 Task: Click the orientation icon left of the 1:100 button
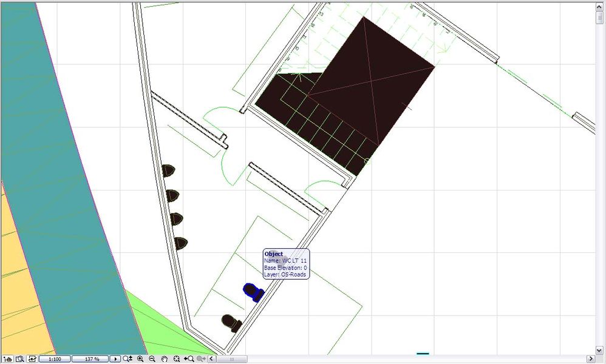point(32,359)
